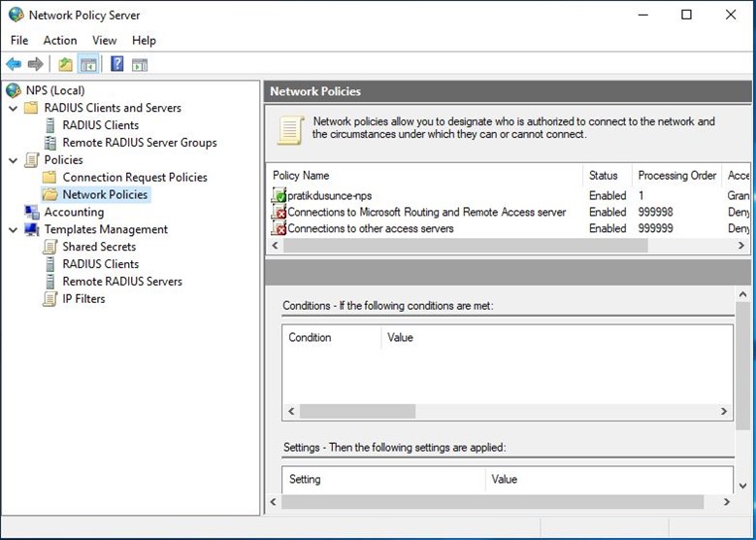This screenshot has width=756, height=540.
Task: Click the green check icon of pratikdusunce-nps policy
Action: [279, 195]
